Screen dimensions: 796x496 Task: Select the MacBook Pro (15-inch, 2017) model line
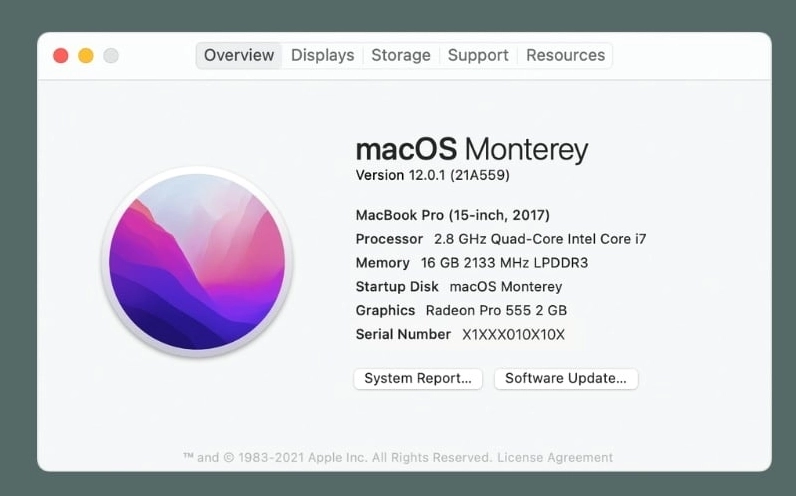point(452,215)
